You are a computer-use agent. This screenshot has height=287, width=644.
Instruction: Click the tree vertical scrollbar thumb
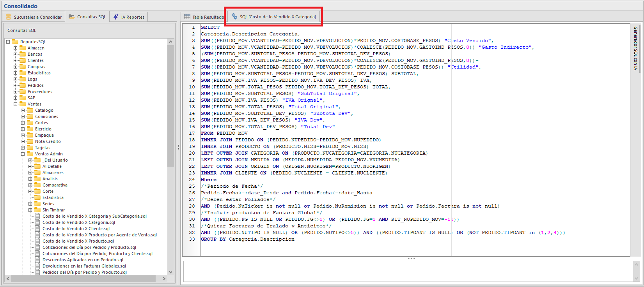pos(170,106)
